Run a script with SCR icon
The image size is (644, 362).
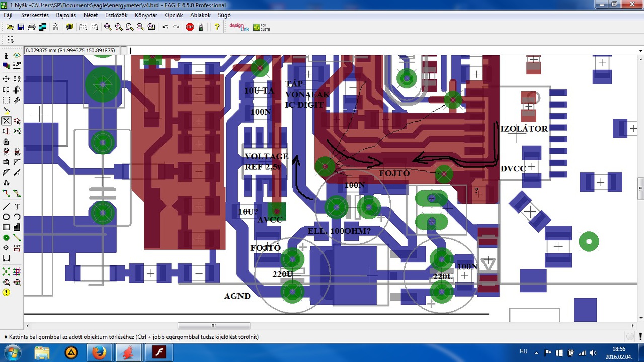point(84,27)
